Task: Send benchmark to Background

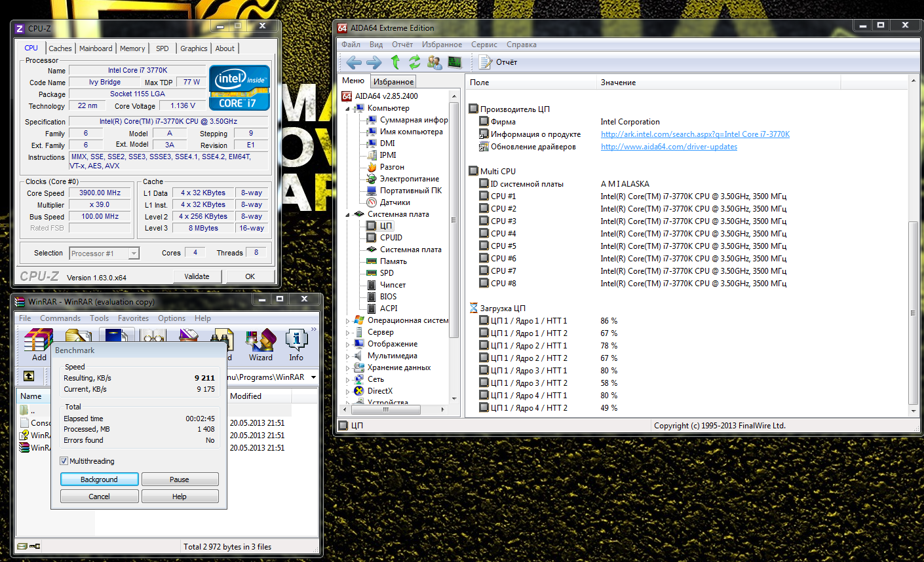Action: pos(100,479)
